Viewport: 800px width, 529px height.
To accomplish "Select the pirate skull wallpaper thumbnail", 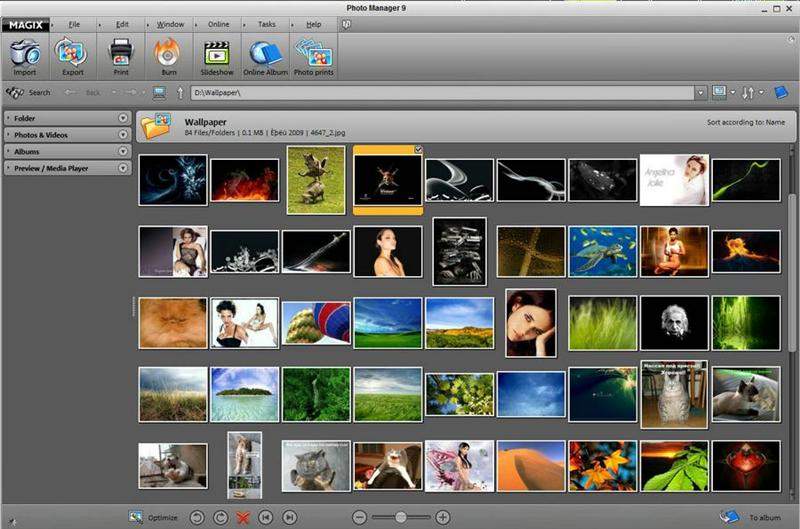I will point(388,180).
